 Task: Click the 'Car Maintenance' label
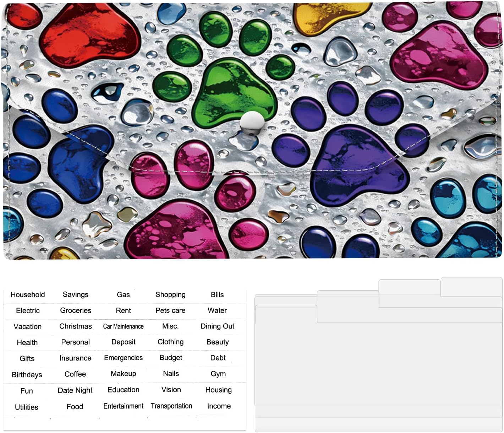[x=123, y=326]
